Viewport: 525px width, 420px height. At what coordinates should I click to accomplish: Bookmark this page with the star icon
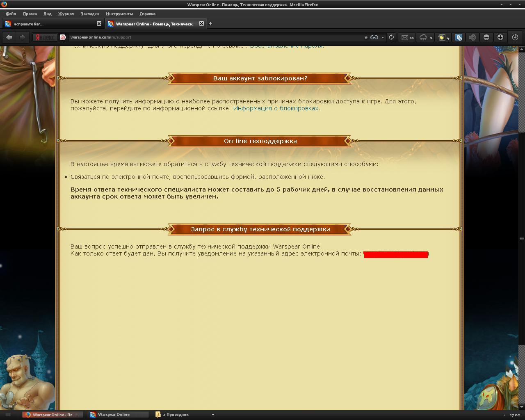coord(366,37)
